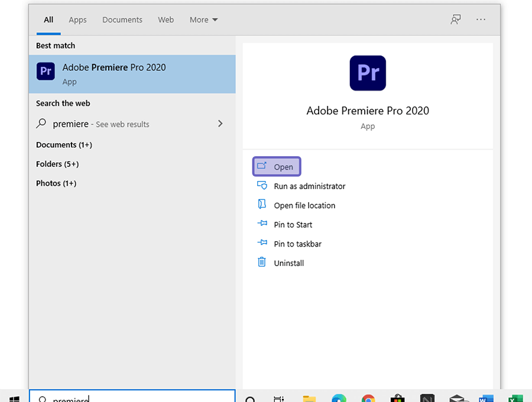Expand the Folders (5+) results group
Viewport: 532px width, 402px height.
57,164
